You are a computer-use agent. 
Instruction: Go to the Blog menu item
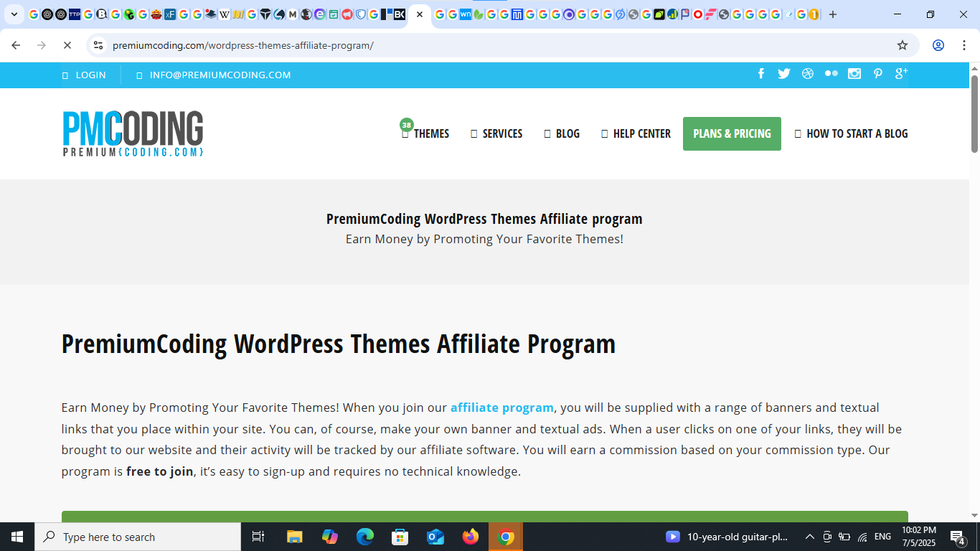[562, 133]
